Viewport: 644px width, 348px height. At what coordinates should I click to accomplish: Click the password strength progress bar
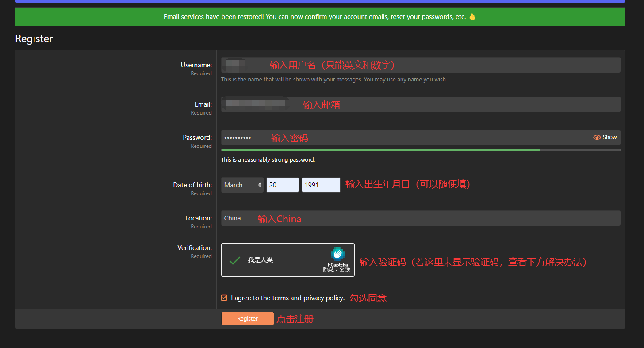tap(421, 150)
